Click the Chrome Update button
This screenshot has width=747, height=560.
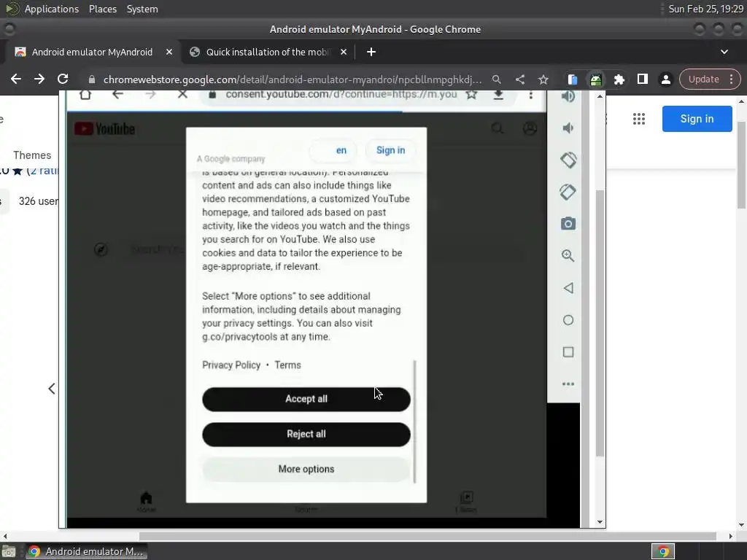coord(704,79)
